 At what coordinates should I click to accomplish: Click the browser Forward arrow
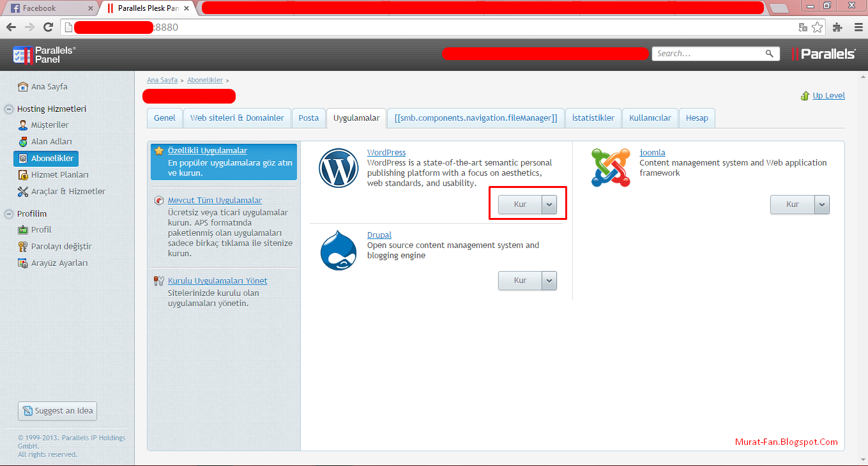point(29,27)
